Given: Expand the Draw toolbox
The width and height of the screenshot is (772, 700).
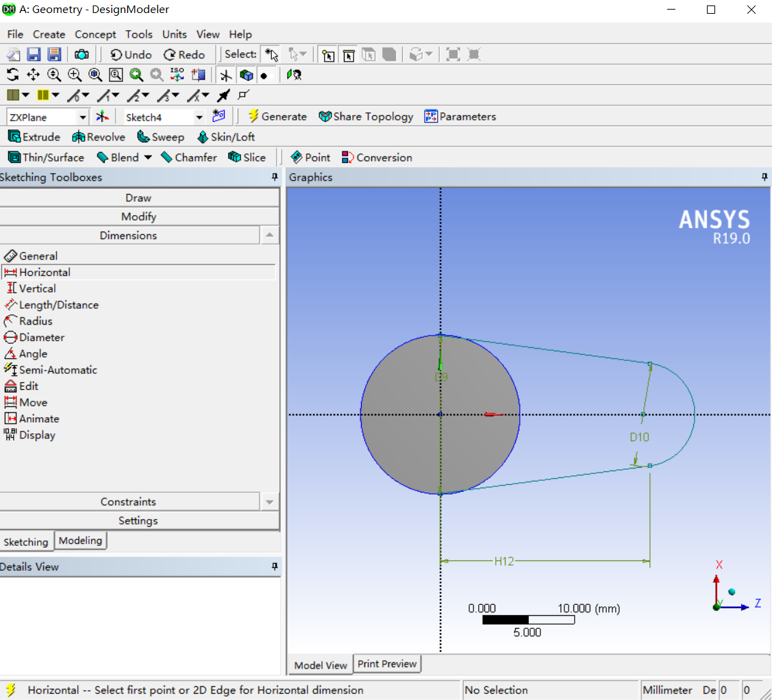Looking at the screenshot, I should click(x=139, y=198).
